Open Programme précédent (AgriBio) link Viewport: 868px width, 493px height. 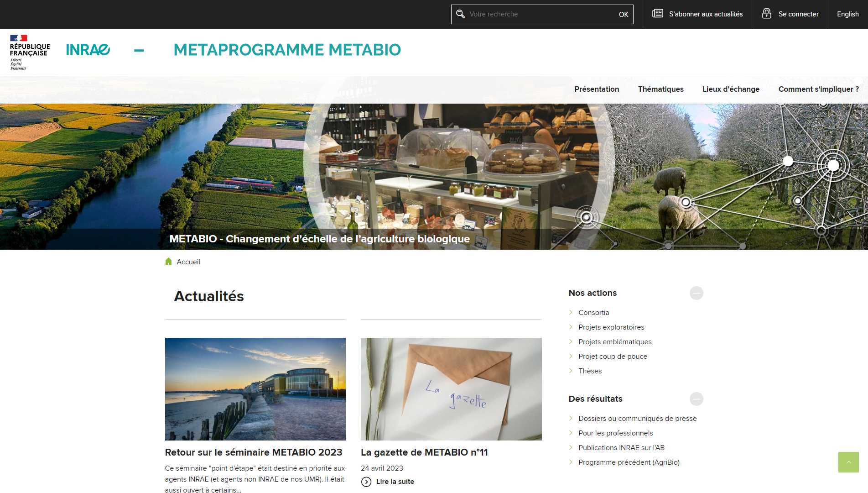(629, 462)
